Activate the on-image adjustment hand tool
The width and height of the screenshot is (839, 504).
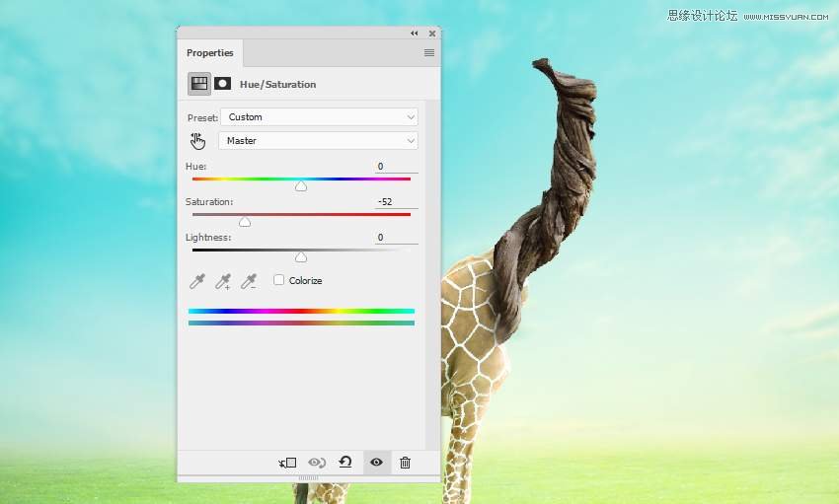pos(197,141)
